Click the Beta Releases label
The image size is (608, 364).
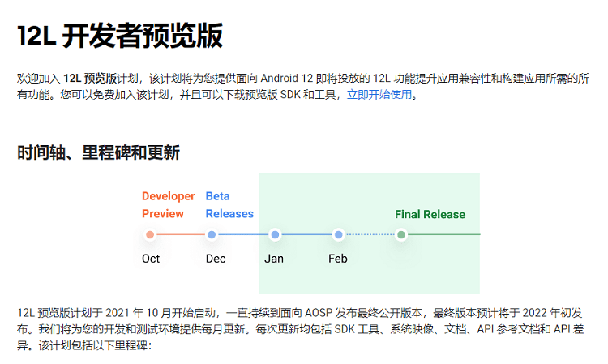(229, 204)
